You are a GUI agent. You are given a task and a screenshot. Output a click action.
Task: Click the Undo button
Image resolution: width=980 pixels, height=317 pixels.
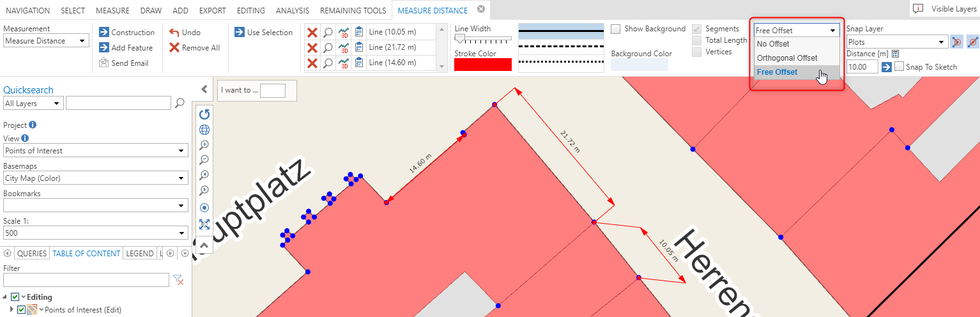tap(185, 32)
